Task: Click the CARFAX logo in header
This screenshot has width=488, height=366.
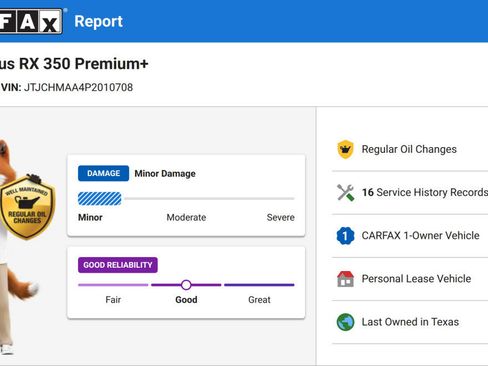Action: point(31,21)
